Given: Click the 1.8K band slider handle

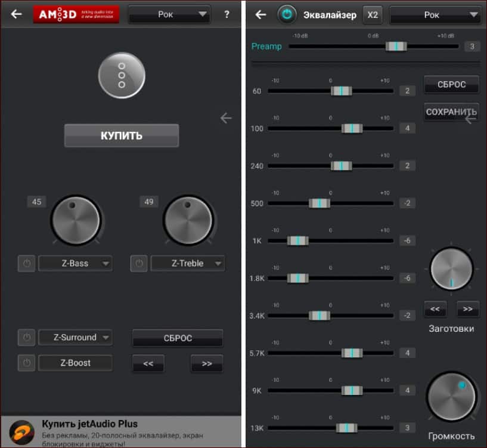Looking at the screenshot, I should click(298, 278).
